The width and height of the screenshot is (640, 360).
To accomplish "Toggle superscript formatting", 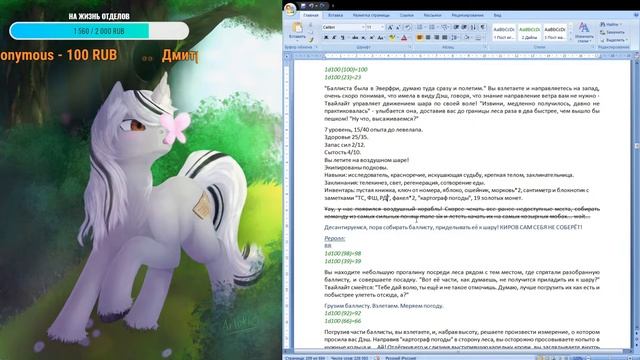I will pyautogui.click(x=371, y=38).
